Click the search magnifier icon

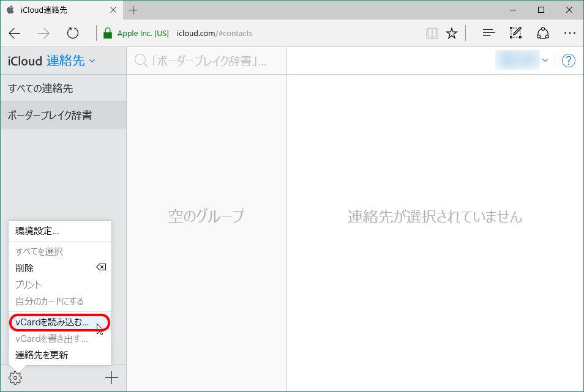click(141, 61)
